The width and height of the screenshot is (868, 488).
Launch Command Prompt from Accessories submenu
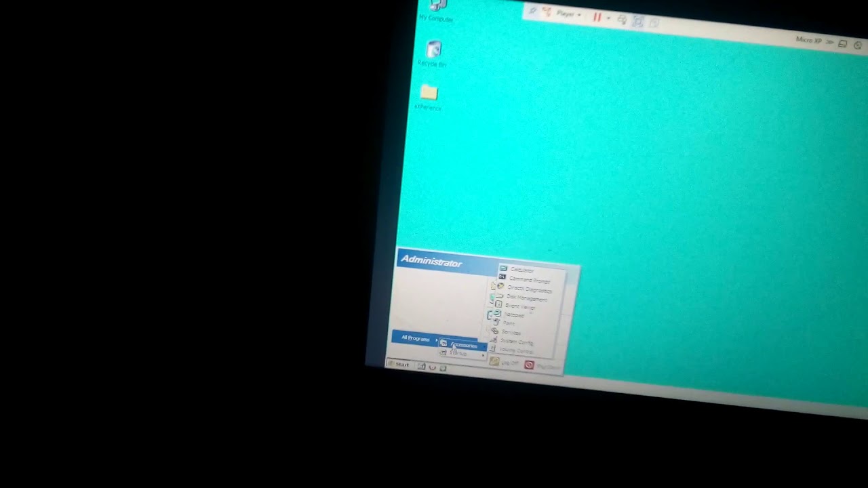pyautogui.click(x=531, y=279)
